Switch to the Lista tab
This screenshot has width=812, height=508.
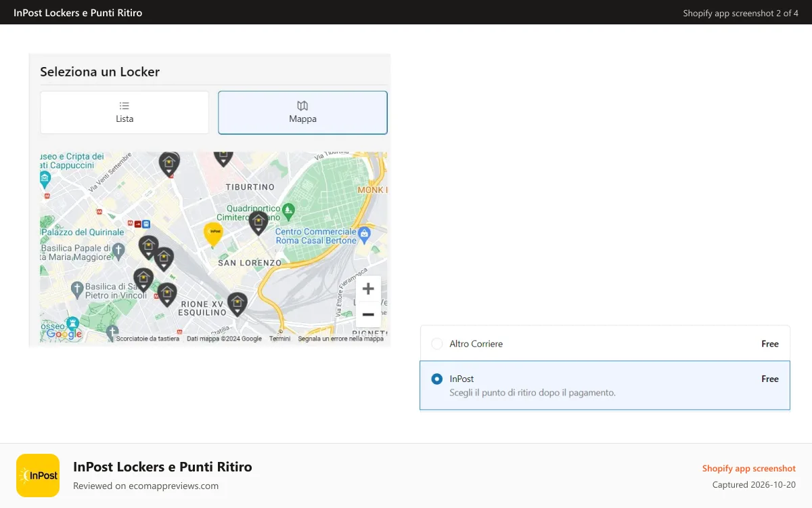point(125,112)
